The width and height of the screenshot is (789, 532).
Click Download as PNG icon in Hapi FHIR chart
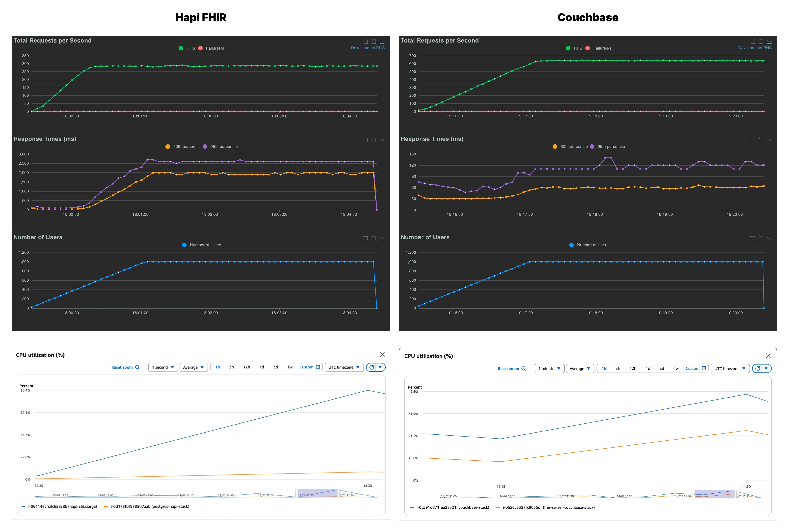point(382,41)
